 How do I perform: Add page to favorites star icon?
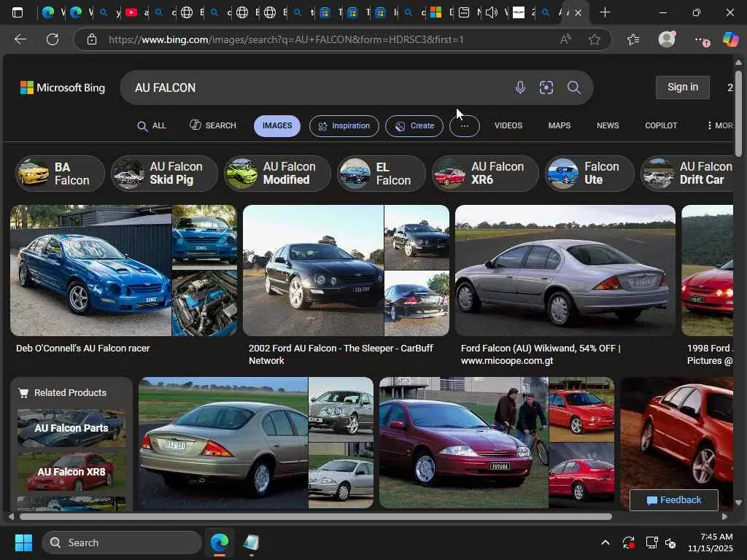click(x=594, y=39)
